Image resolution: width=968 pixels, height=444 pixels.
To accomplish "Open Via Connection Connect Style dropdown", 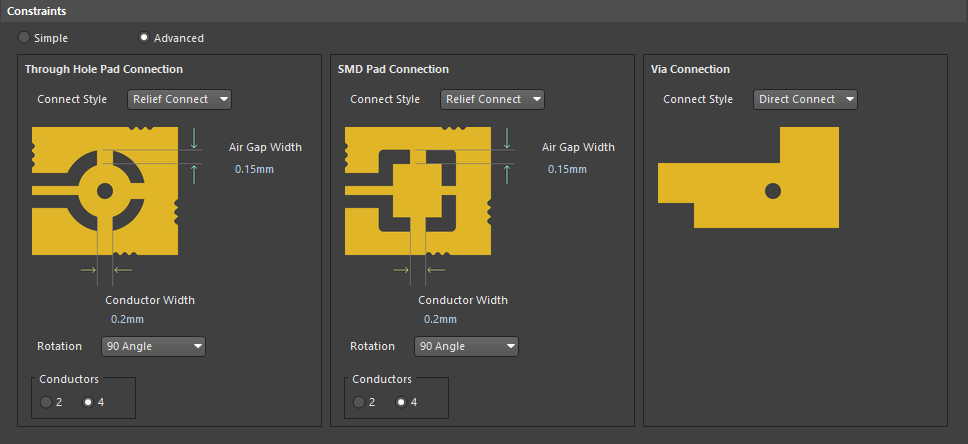I will 805,99.
